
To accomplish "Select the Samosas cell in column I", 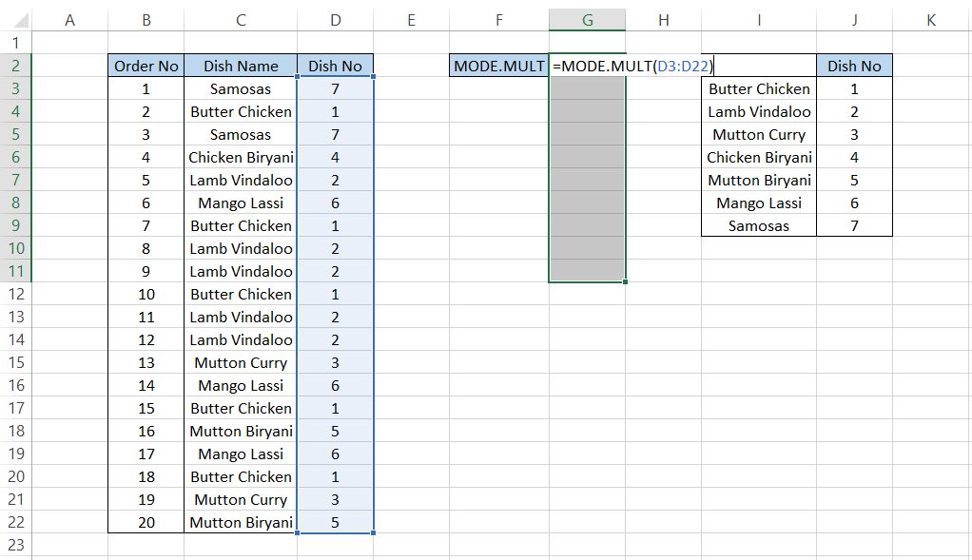I will pyautogui.click(x=758, y=225).
